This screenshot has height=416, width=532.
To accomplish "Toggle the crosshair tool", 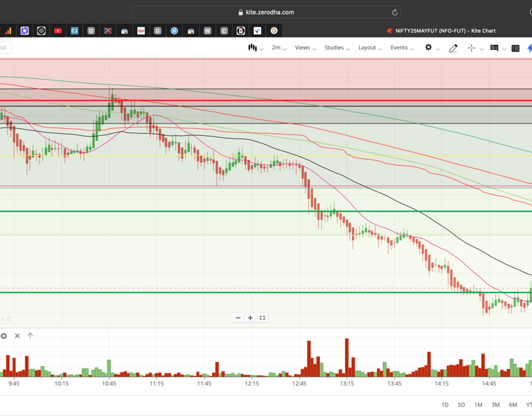I will [x=471, y=49].
